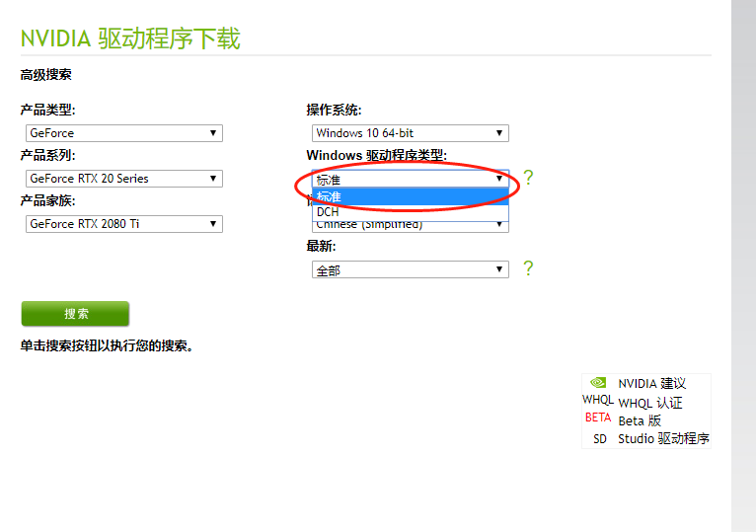Click help question mark beside 最新 dropdown
This screenshot has height=532, width=756.
point(528,268)
